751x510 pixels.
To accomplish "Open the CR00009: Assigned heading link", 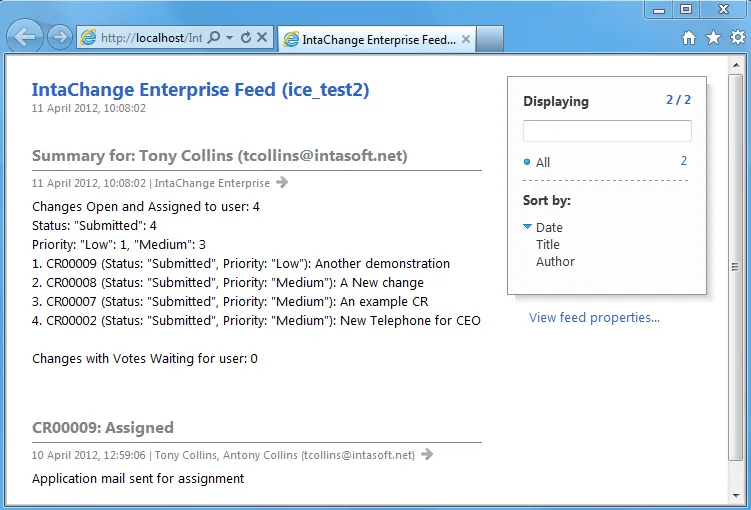I will point(102,428).
